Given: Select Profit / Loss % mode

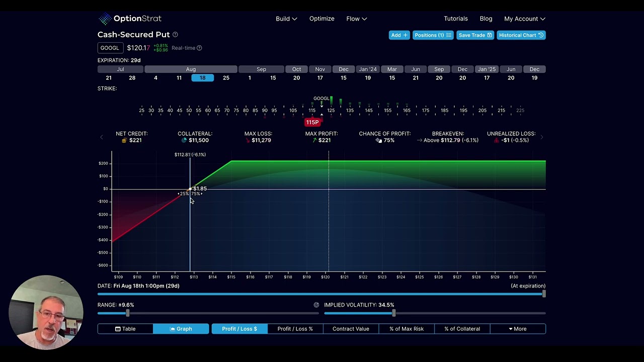Looking at the screenshot, I should (295, 329).
